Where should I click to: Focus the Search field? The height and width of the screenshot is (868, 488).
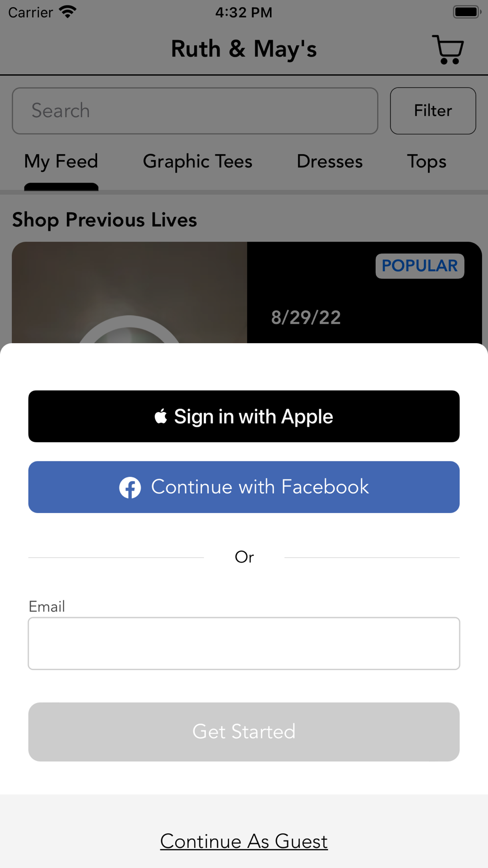coord(195,111)
